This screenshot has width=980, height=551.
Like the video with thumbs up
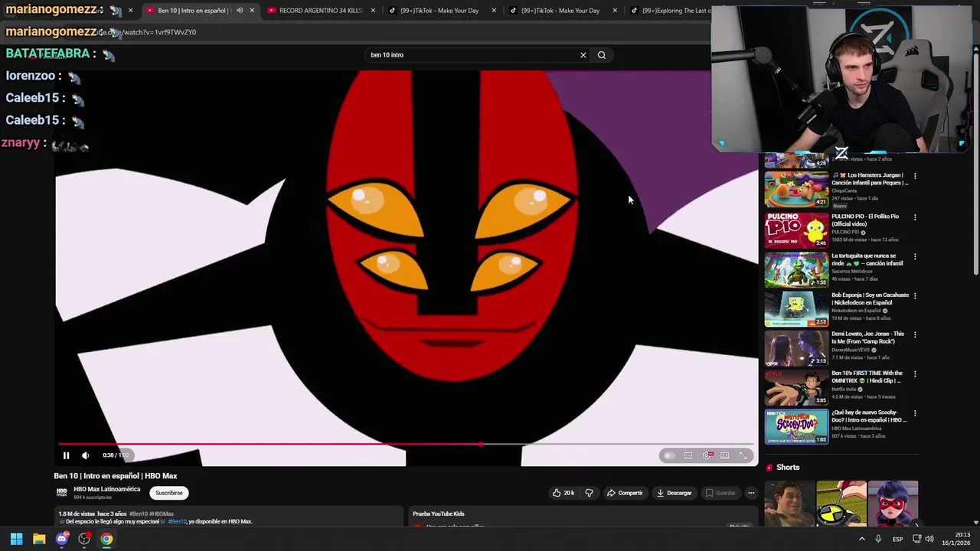pos(563,493)
